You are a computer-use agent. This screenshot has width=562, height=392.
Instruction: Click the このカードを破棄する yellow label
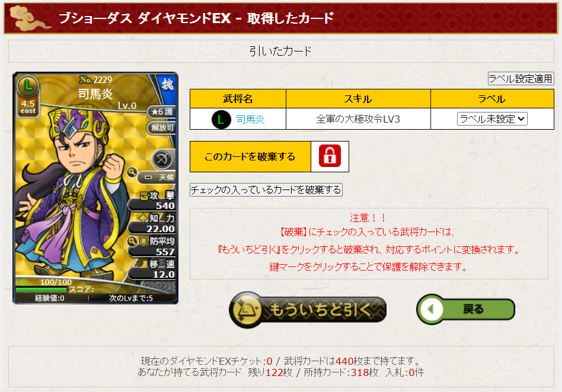[250, 157]
